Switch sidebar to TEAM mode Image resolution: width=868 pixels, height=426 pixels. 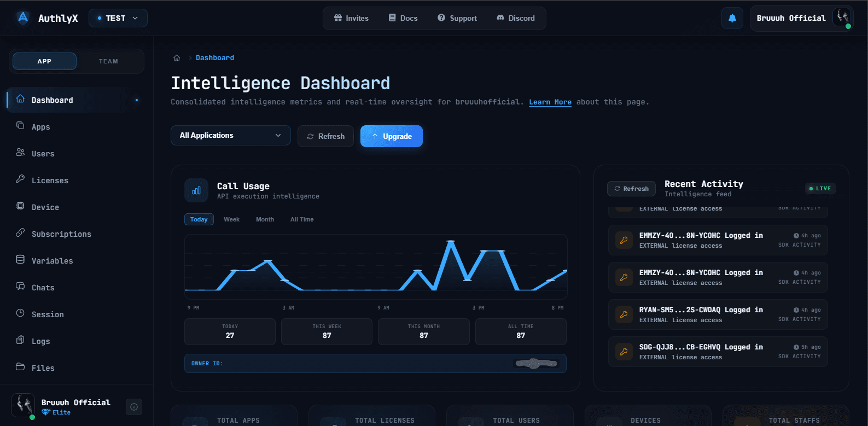[x=108, y=61]
